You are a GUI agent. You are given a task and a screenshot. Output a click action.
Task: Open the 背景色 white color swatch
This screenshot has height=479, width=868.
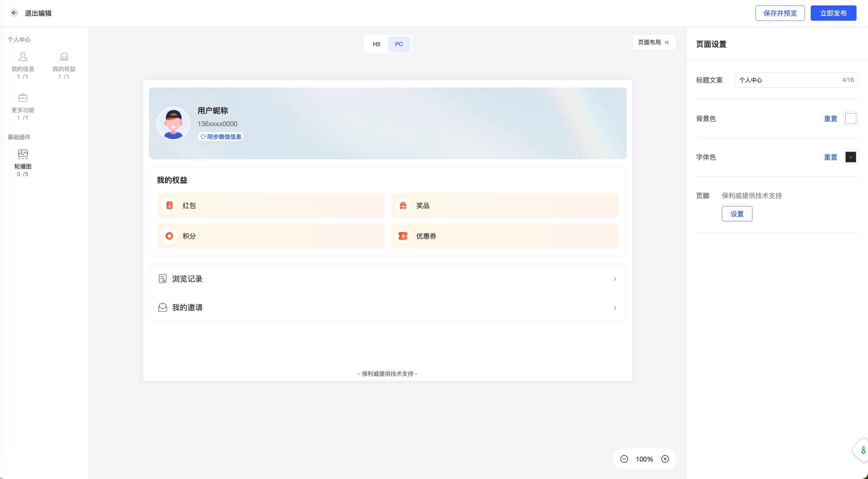(x=850, y=119)
